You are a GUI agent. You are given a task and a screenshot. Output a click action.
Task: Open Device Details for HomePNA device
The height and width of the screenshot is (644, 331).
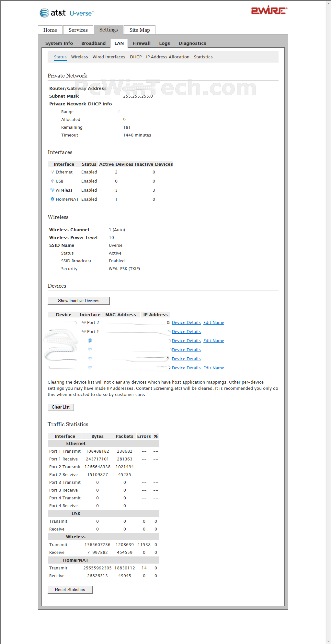[x=186, y=341]
